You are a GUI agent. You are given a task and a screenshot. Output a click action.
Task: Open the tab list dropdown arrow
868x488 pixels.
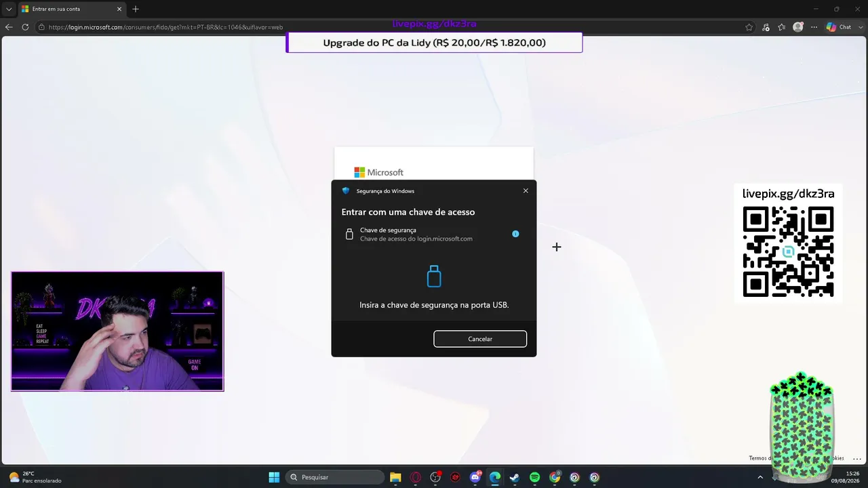[9, 9]
